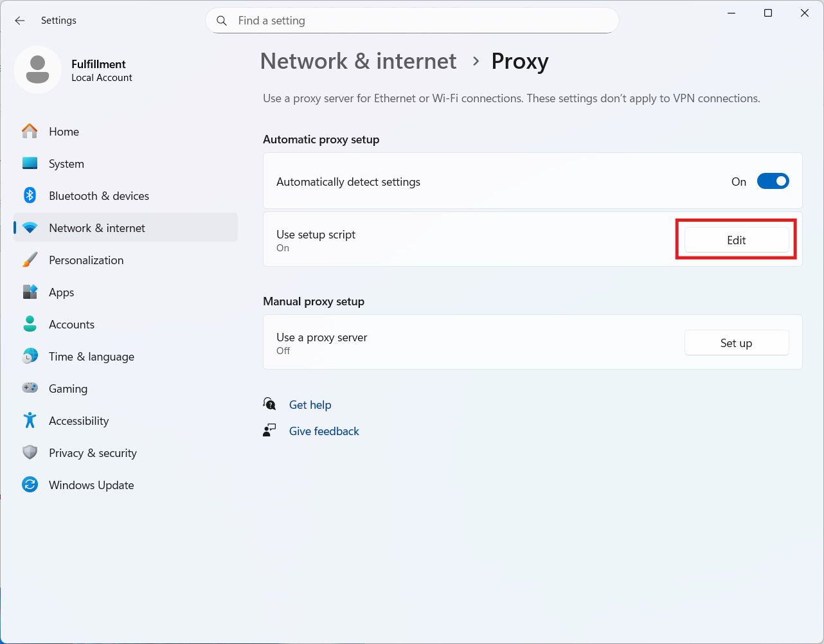Open Apps section icon

pyautogui.click(x=30, y=292)
